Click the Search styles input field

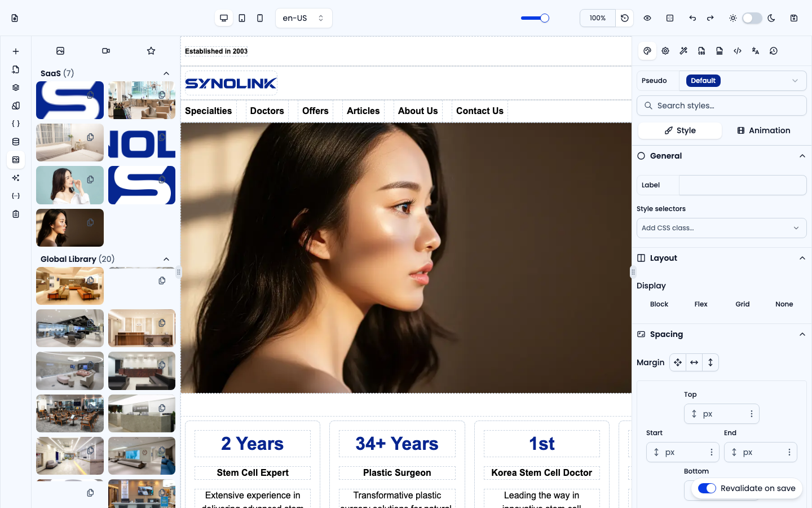coord(722,106)
